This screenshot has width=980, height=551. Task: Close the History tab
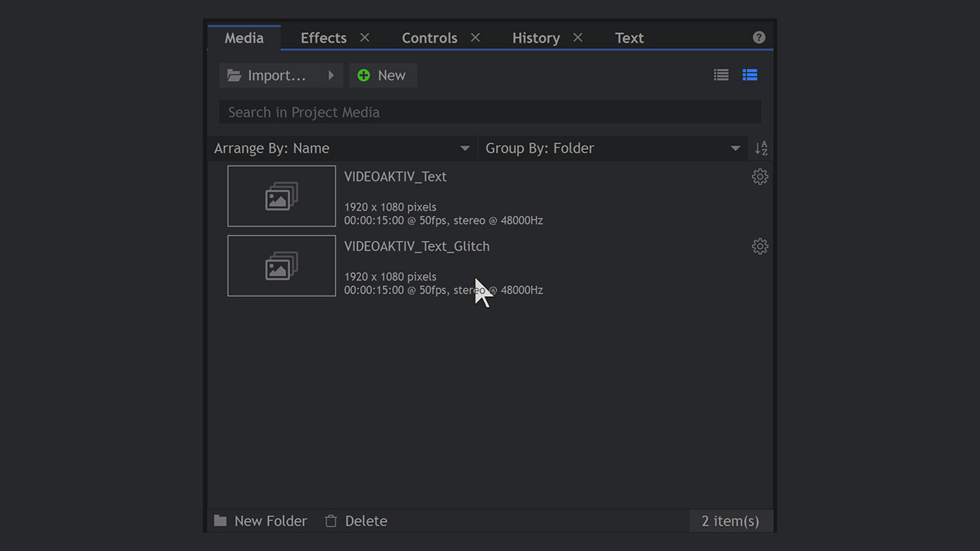pyautogui.click(x=578, y=37)
